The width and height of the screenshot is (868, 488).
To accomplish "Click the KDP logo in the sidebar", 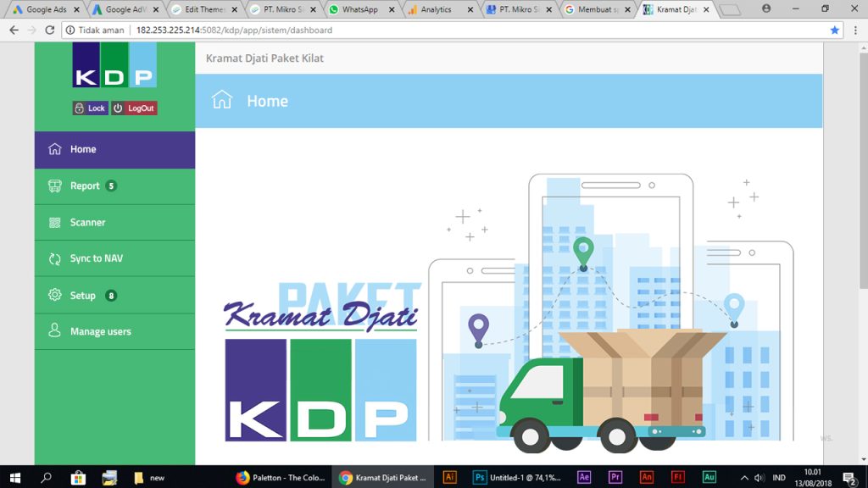I will 114,64.
